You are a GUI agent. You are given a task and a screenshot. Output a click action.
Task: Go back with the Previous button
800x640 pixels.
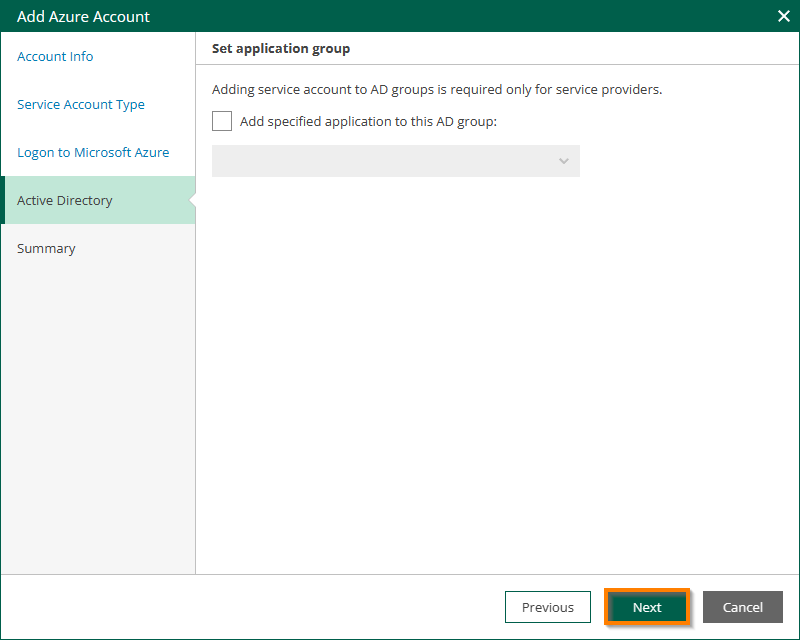pyautogui.click(x=548, y=607)
